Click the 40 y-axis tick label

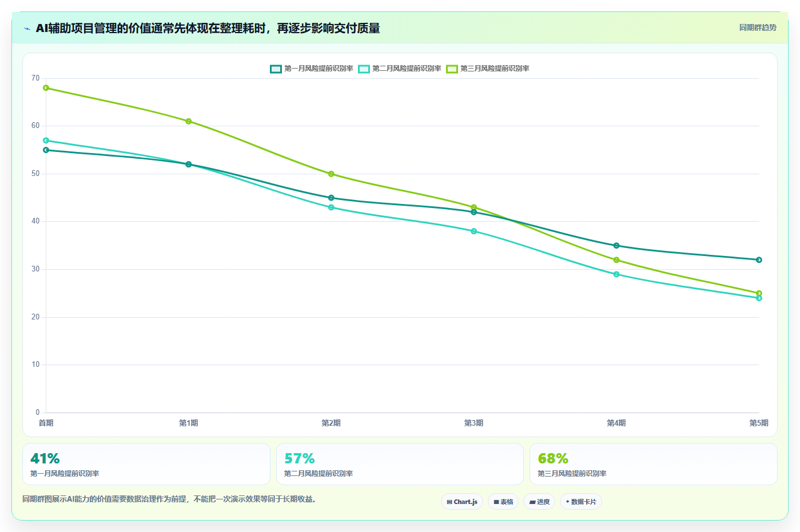click(35, 221)
